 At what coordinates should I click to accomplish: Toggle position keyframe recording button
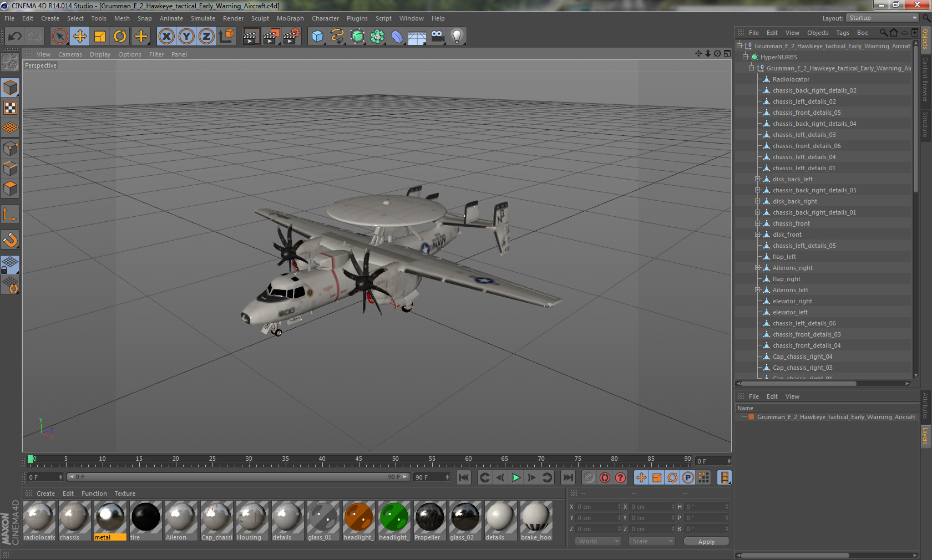pos(641,477)
